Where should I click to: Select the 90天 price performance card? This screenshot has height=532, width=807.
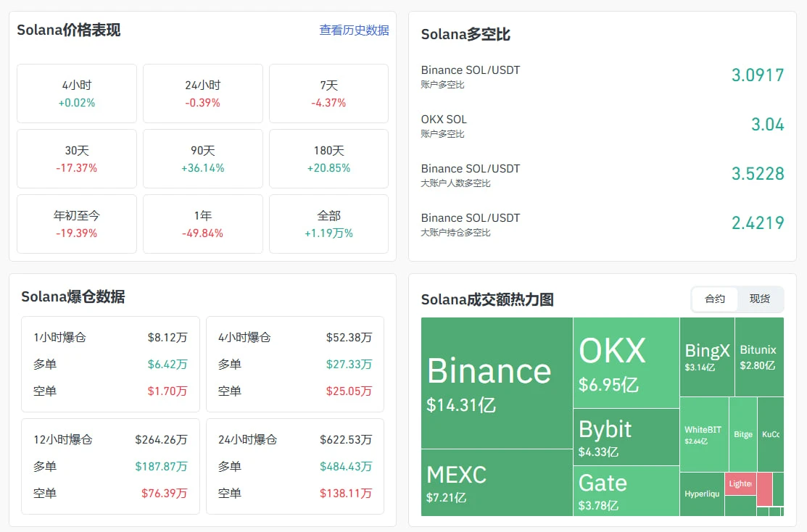point(203,159)
